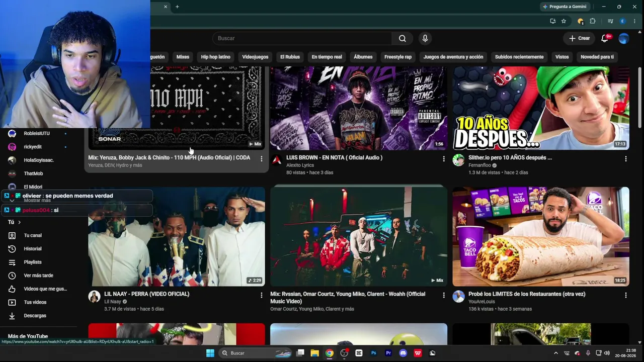Click the YouTube search magnifier button
644x362 pixels.
pos(403,38)
